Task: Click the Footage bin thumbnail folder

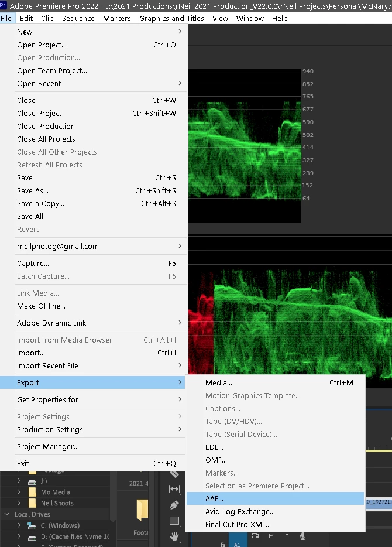Action: [x=142, y=510]
